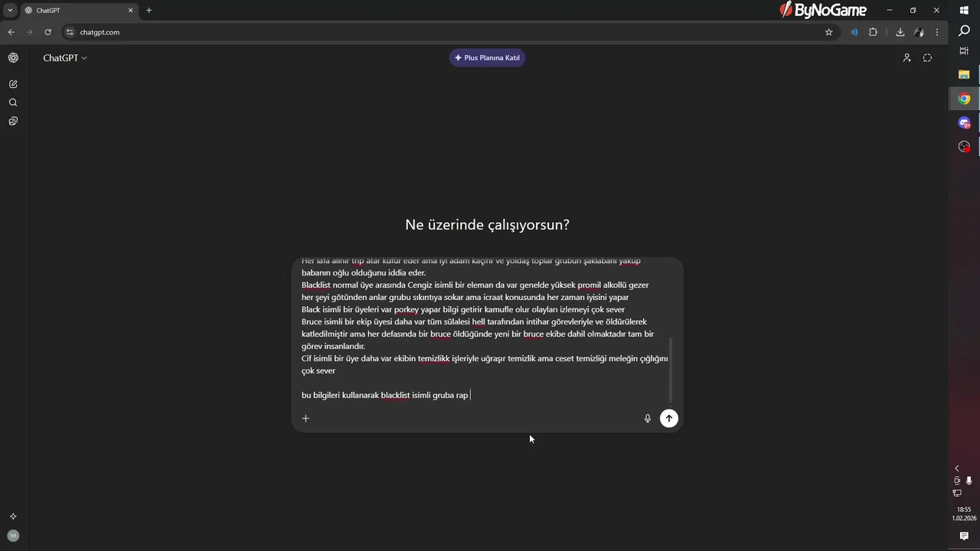Open the ChatGPT model selector dropdown
The image size is (980, 551).
[65, 58]
